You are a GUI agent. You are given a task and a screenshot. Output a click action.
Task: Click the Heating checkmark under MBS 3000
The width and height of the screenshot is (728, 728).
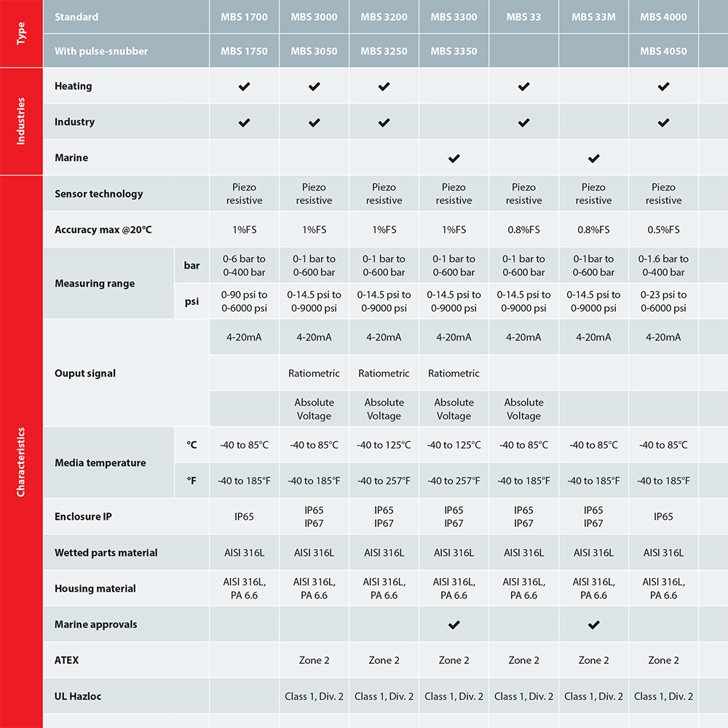pyautogui.click(x=314, y=87)
